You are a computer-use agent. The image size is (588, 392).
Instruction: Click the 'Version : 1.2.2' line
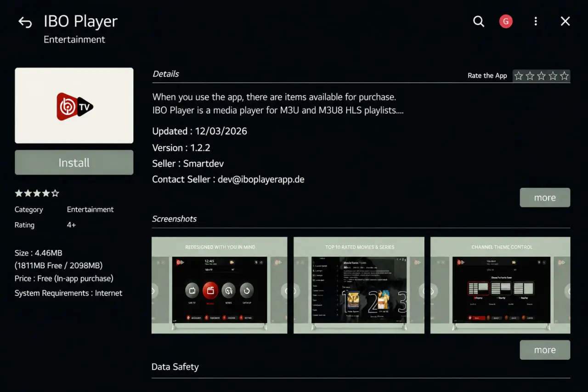pos(181,148)
